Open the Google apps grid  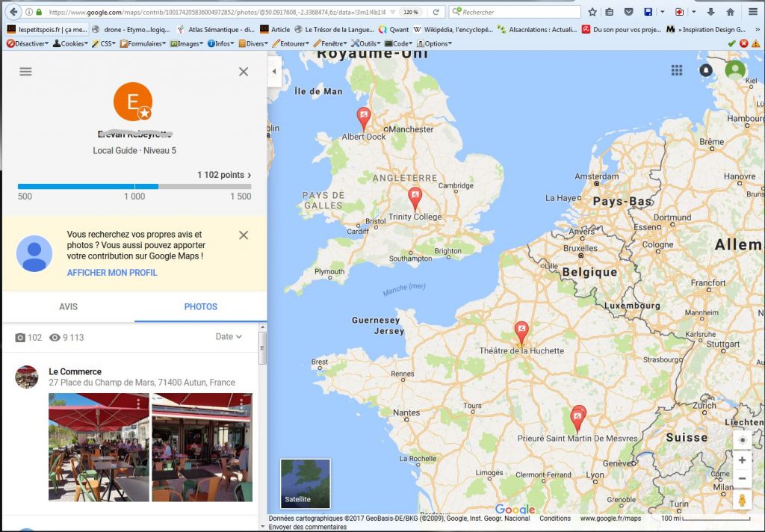pos(677,70)
